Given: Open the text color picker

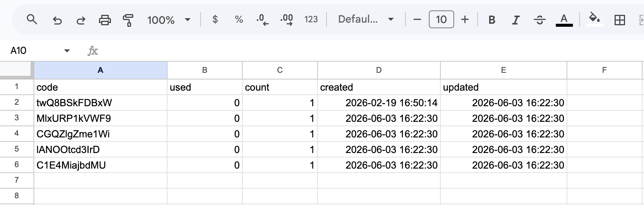Looking at the screenshot, I should click(564, 20).
